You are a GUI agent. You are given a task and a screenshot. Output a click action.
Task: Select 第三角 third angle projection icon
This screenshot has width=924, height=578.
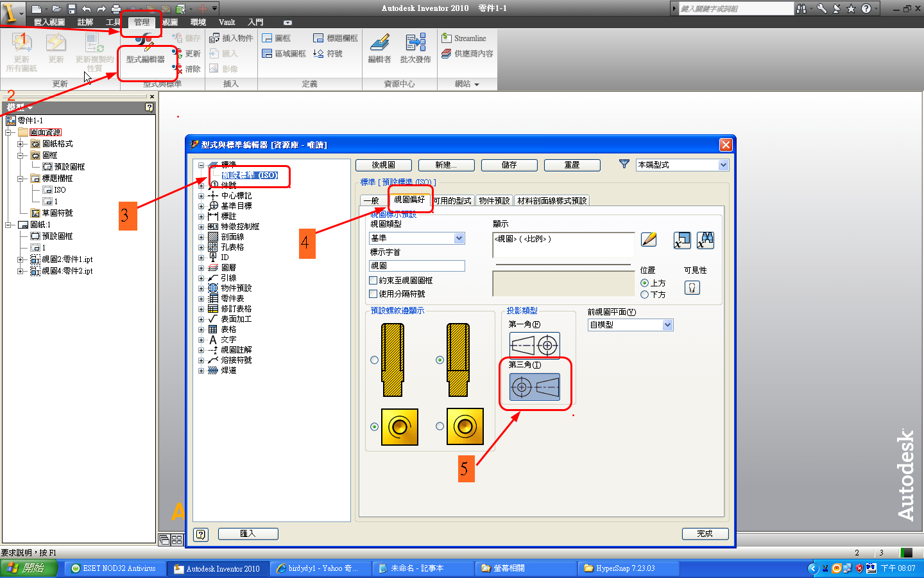click(x=535, y=387)
